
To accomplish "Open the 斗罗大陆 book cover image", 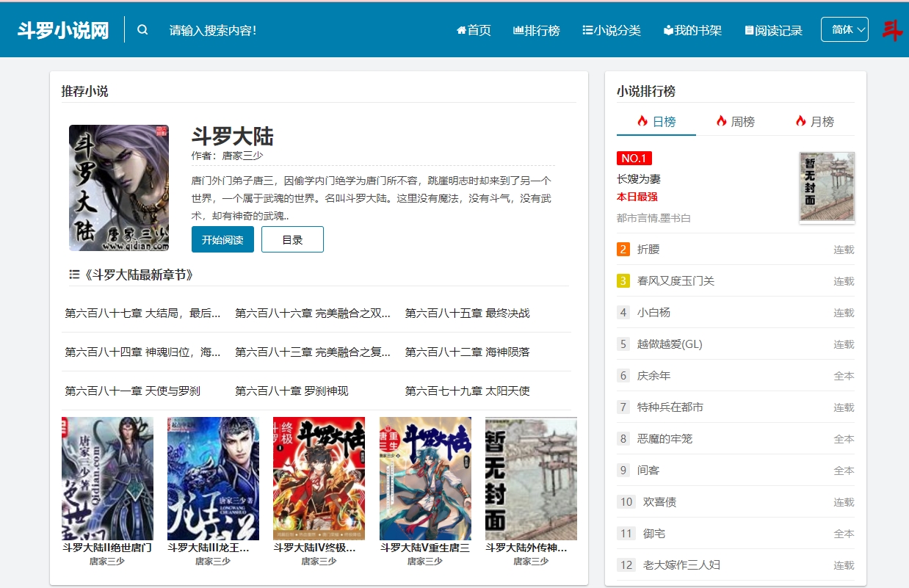I will point(119,188).
